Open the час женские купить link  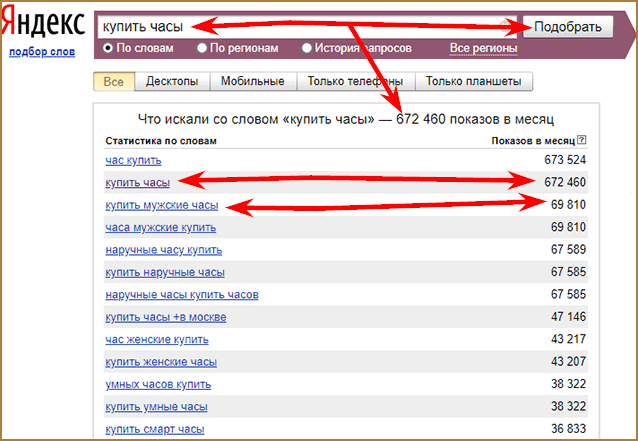click(157, 339)
